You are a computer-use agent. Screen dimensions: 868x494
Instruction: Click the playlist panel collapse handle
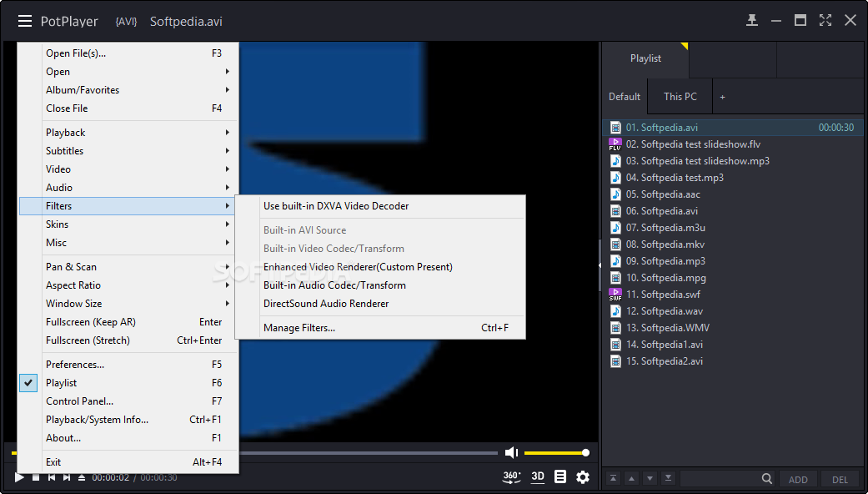coord(600,265)
